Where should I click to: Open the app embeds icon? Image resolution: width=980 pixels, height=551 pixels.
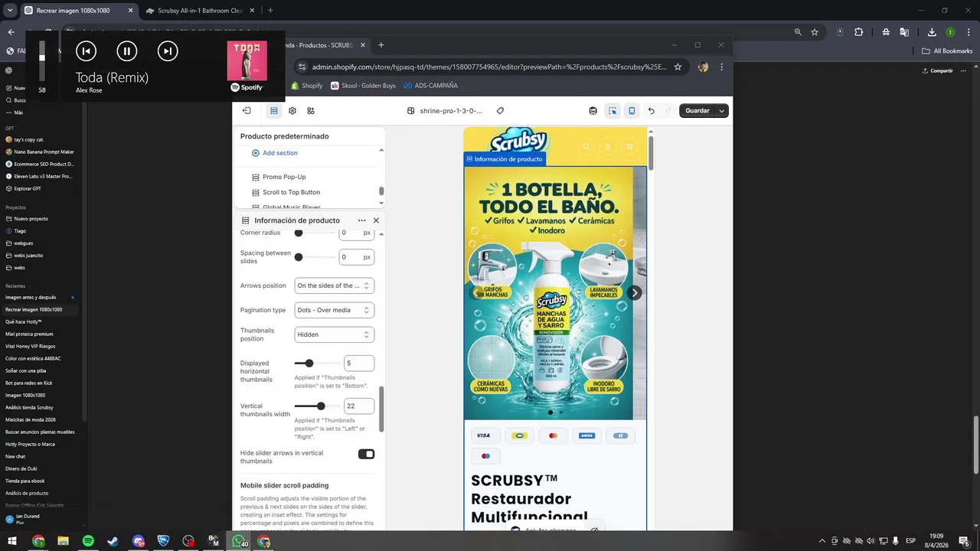(x=311, y=111)
